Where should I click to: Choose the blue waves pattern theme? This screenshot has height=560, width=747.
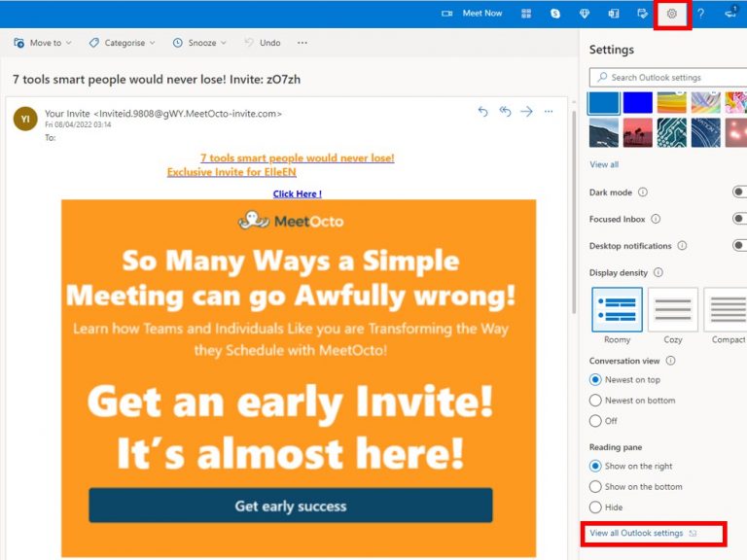705,132
